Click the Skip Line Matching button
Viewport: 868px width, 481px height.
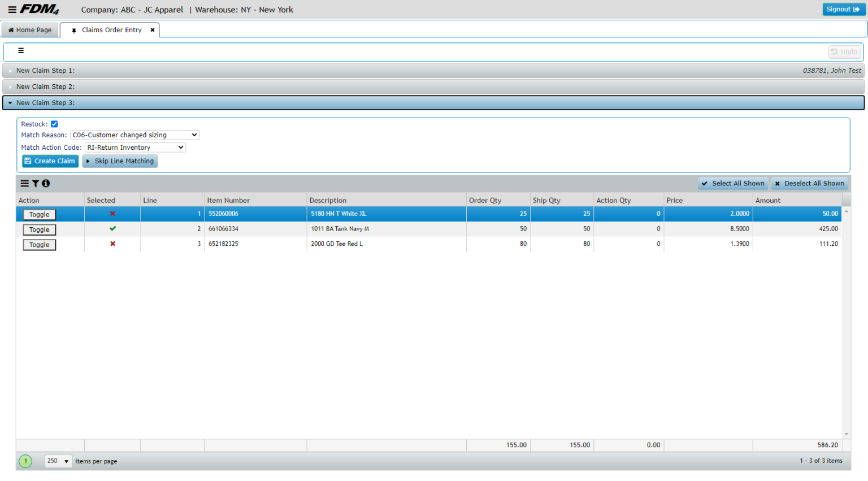coord(120,161)
